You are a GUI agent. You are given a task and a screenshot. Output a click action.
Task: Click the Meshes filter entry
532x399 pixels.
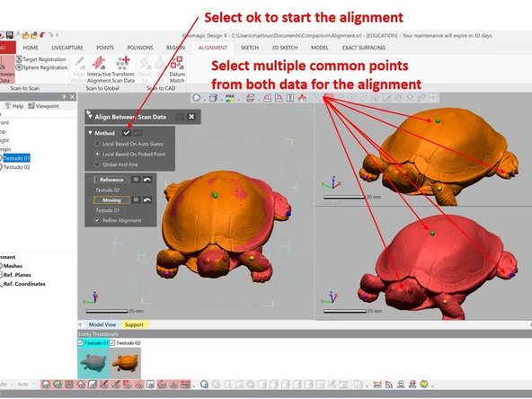pos(13,266)
